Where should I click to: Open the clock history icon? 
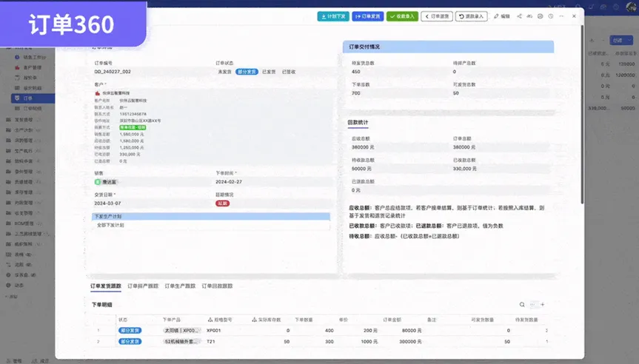point(551,16)
